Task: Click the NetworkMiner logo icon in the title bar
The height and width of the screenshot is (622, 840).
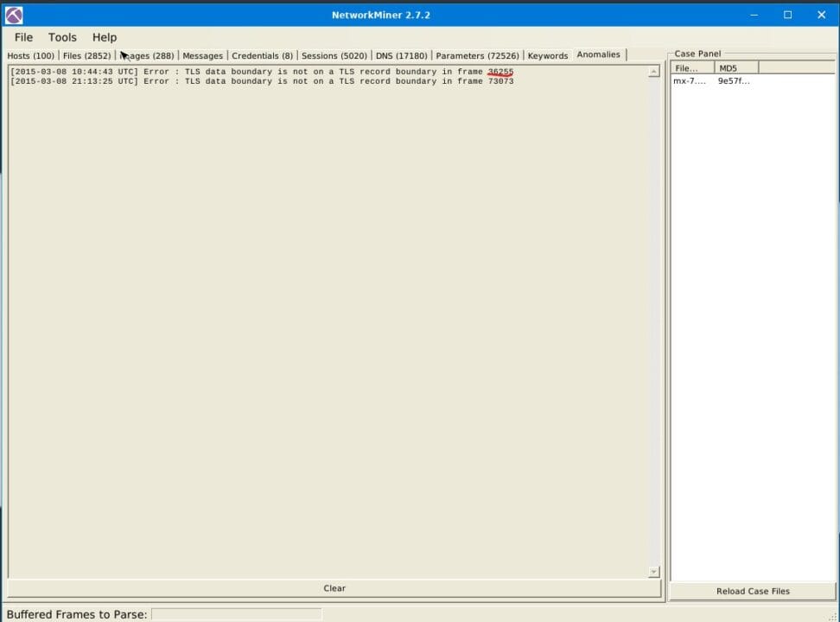Action: coord(12,14)
